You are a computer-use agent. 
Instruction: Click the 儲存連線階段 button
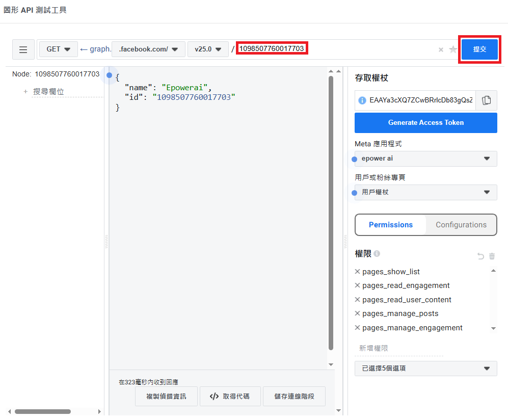click(294, 397)
